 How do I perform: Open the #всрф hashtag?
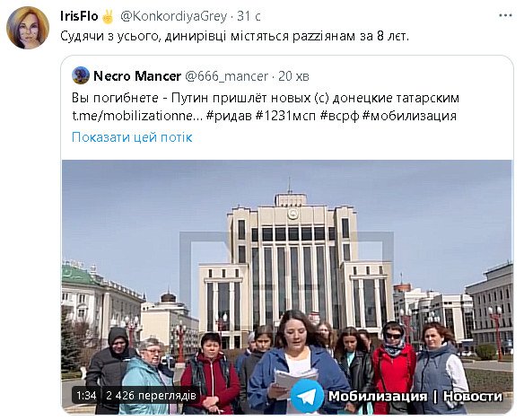(x=339, y=116)
